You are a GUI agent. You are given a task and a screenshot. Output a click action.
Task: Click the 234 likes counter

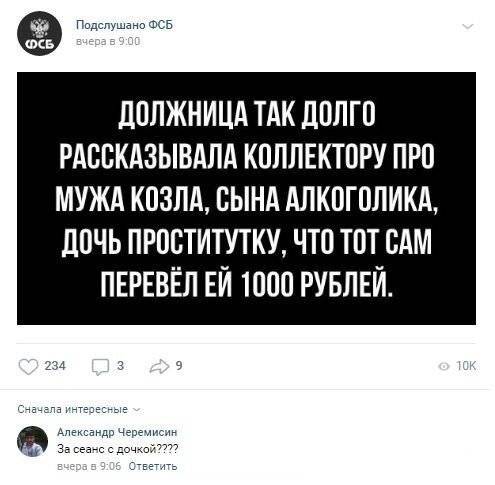55,366
